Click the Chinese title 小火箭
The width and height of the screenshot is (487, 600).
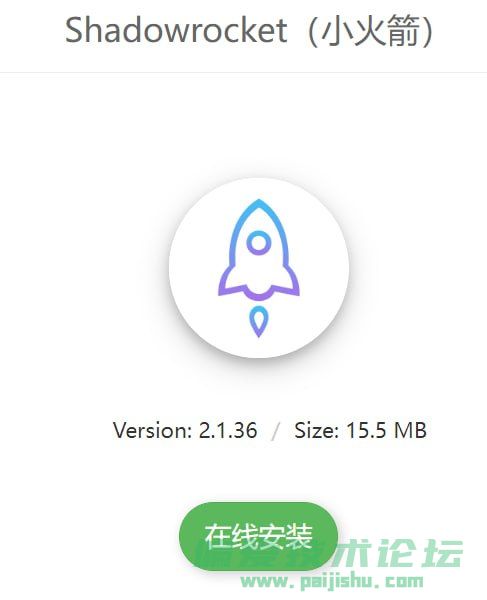pyautogui.click(x=371, y=31)
